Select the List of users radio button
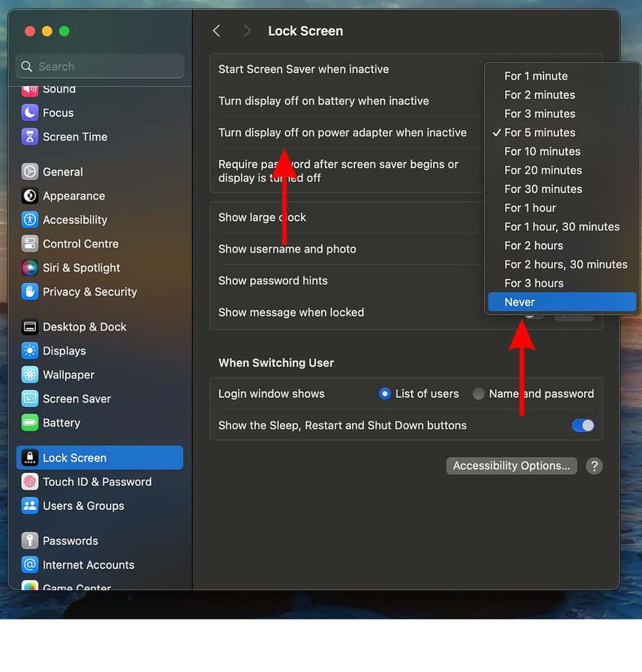This screenshot has width=642, height=672. click(384, 394)
